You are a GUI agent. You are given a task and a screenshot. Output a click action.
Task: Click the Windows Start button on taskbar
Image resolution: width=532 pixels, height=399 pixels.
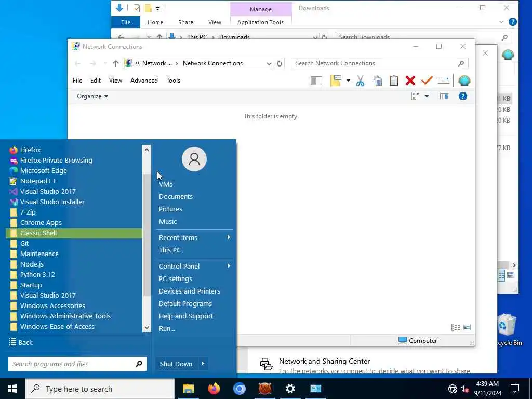coord(12,389)
